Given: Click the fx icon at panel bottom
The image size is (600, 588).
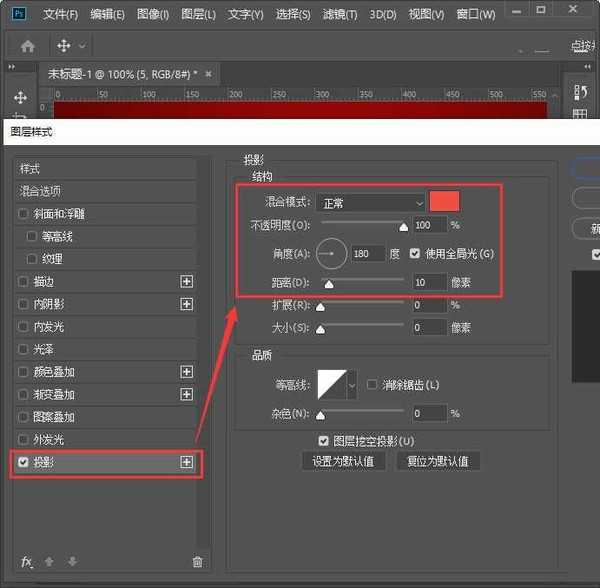Looking at the screenshot, I should point(27,562).
